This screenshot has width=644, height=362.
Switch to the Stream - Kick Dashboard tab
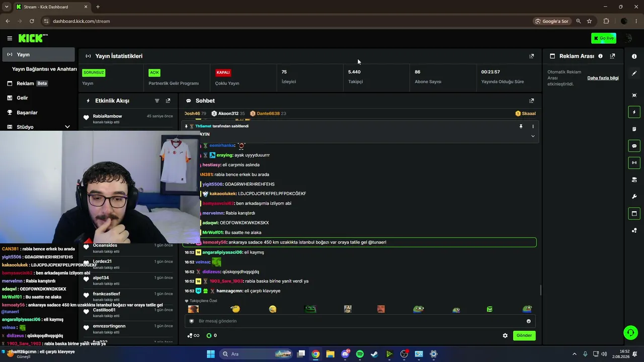51,7
